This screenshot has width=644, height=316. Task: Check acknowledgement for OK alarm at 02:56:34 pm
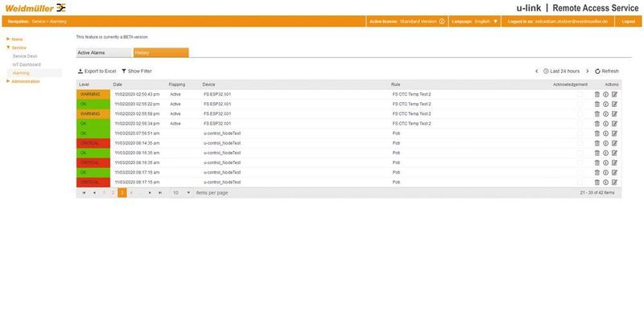click(x=580, y=124)
